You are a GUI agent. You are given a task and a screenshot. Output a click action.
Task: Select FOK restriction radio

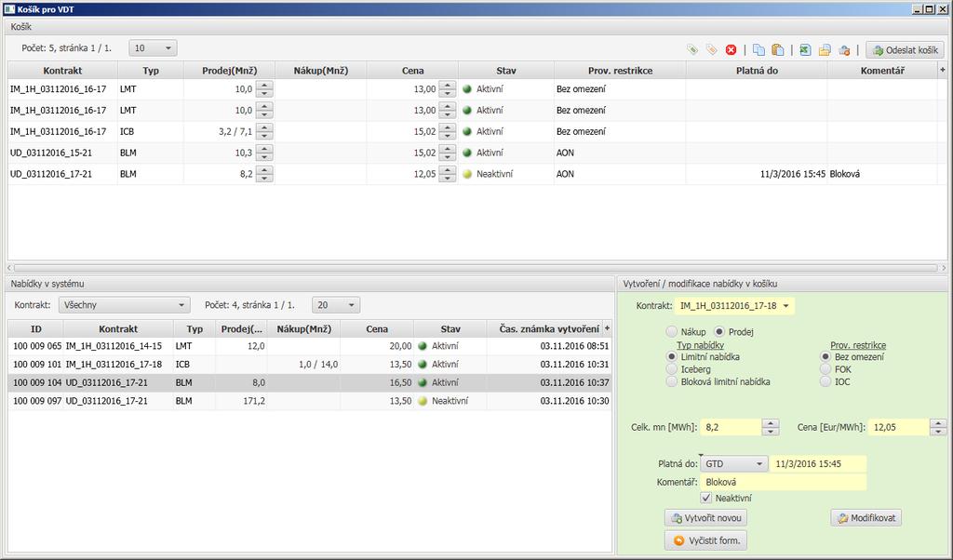(825, 368)
